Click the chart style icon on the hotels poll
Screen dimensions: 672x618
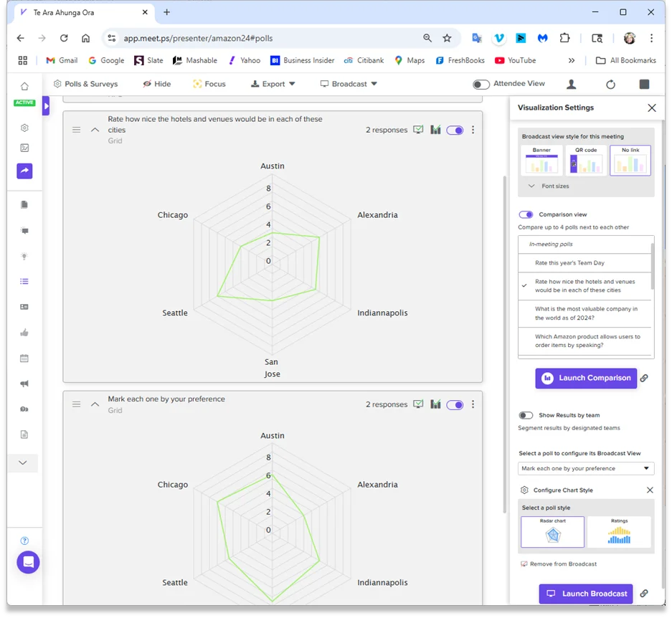(x=435, y=130)
